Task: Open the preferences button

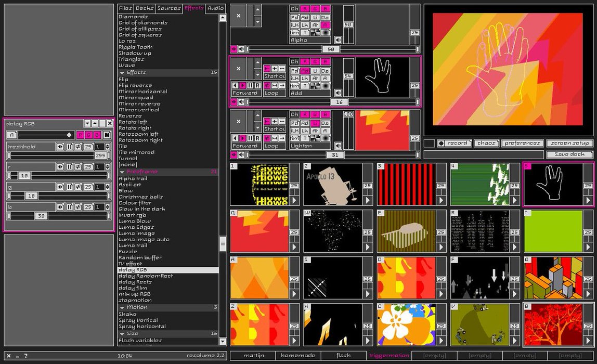Action: 522,143
